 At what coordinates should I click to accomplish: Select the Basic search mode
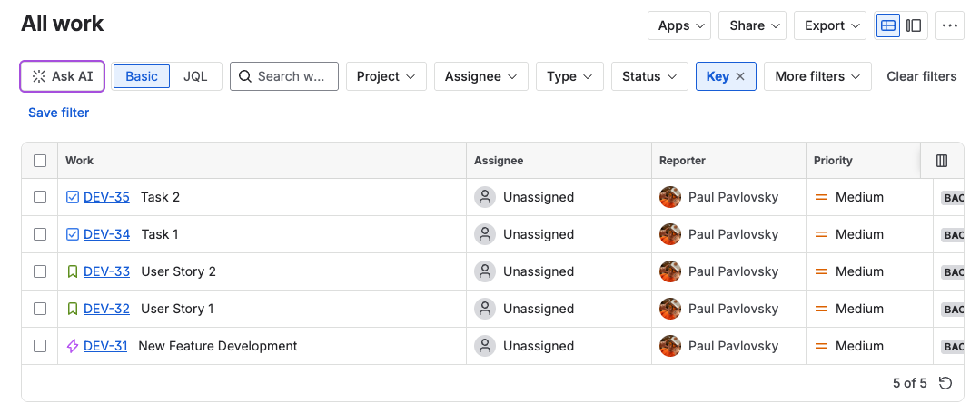pyautogui.click(x=142, y=76)
